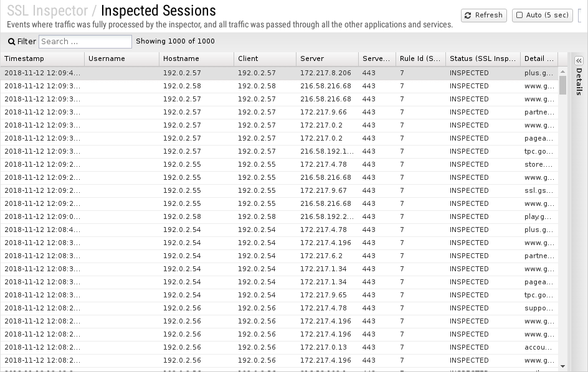Sort by Username column header
588x372 pixels.
pos(122,59)
